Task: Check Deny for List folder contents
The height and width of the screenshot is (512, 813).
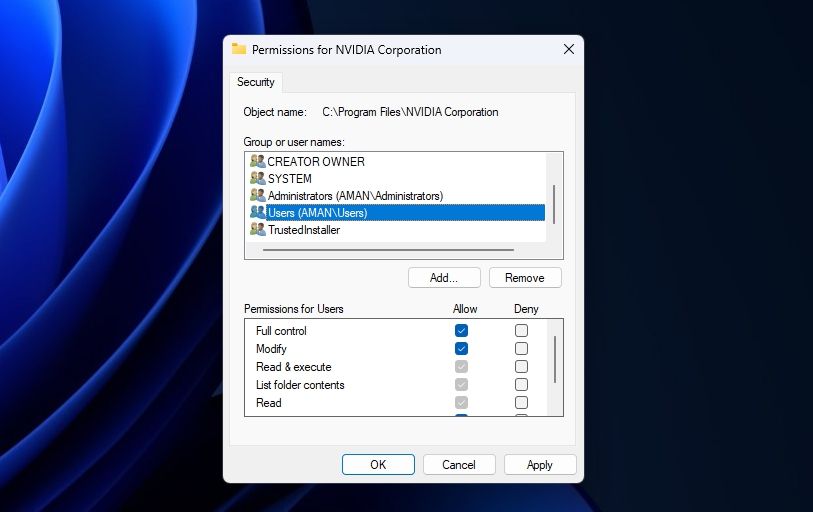Action: (x=521, y=384)
